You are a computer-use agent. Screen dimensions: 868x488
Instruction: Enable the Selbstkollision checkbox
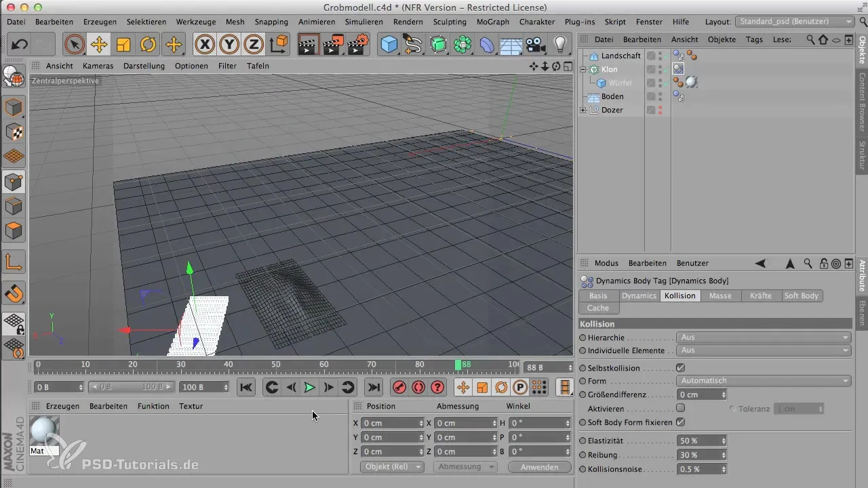[x=681, y=367]
